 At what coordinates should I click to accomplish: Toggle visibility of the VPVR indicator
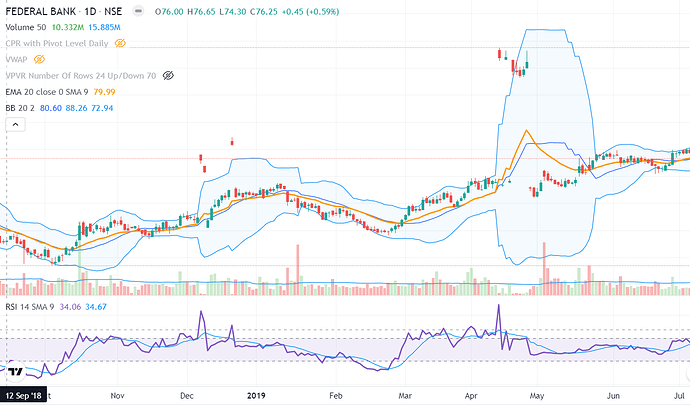[168, 76]
